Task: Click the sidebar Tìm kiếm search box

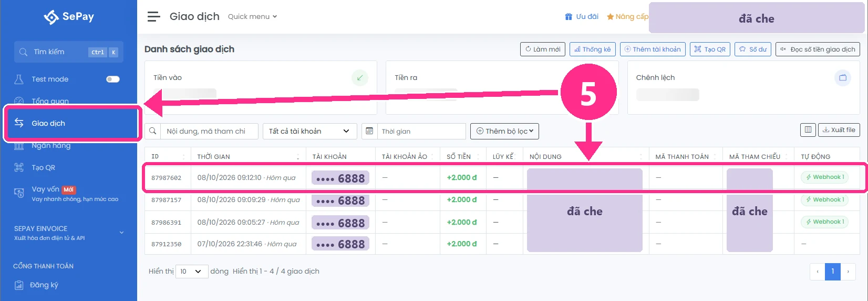Action: pos(69,52)
